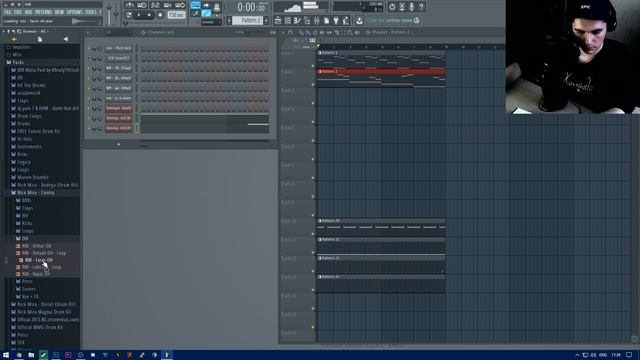
Task: Click the online news bar
Action: 393,20
